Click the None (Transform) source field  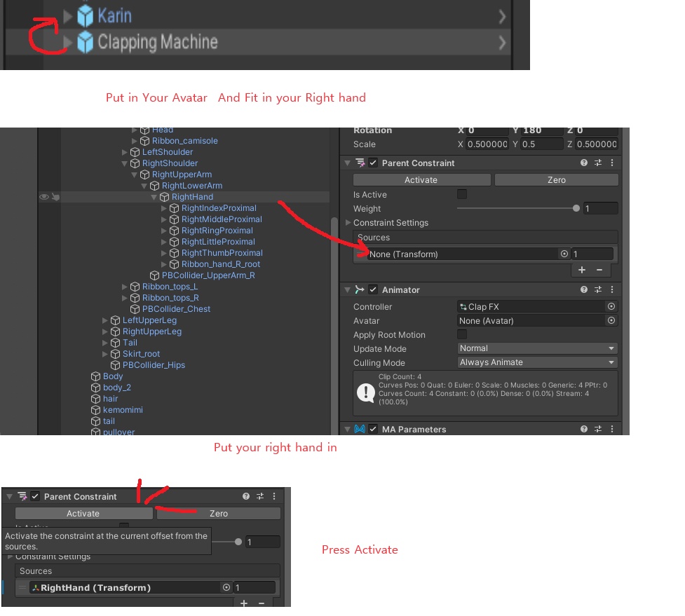[463, 254]
